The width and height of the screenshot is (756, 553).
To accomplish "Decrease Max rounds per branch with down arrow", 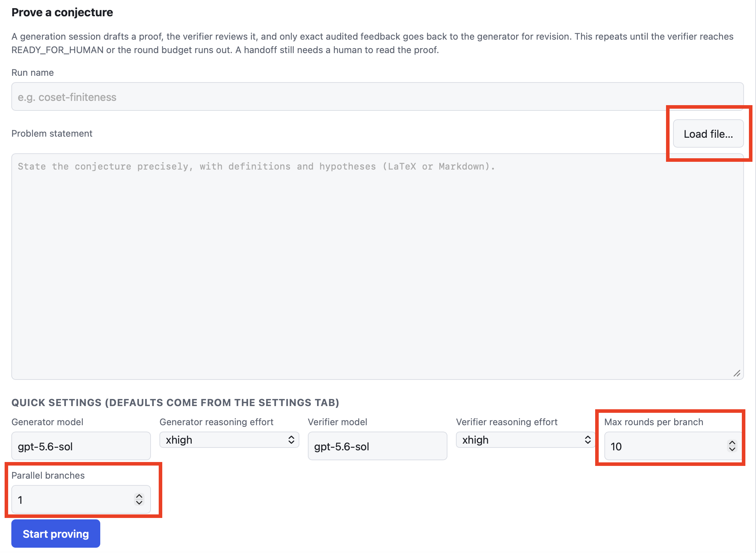I will coord(732,449).
